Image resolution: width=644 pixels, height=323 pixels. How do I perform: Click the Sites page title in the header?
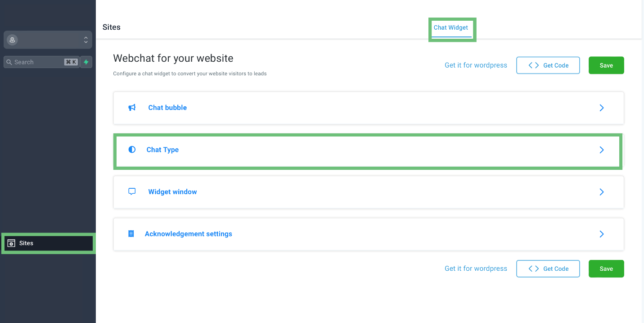[x=112, y=27]
